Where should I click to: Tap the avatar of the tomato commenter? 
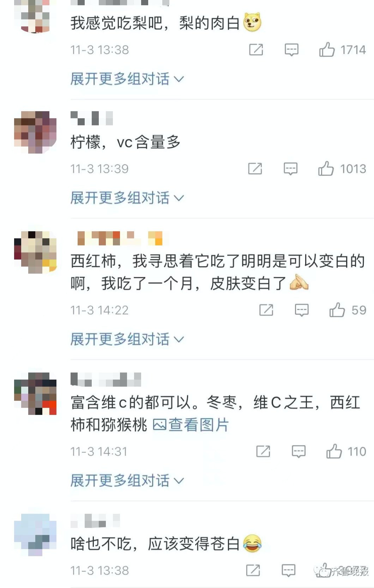[35, 252]
